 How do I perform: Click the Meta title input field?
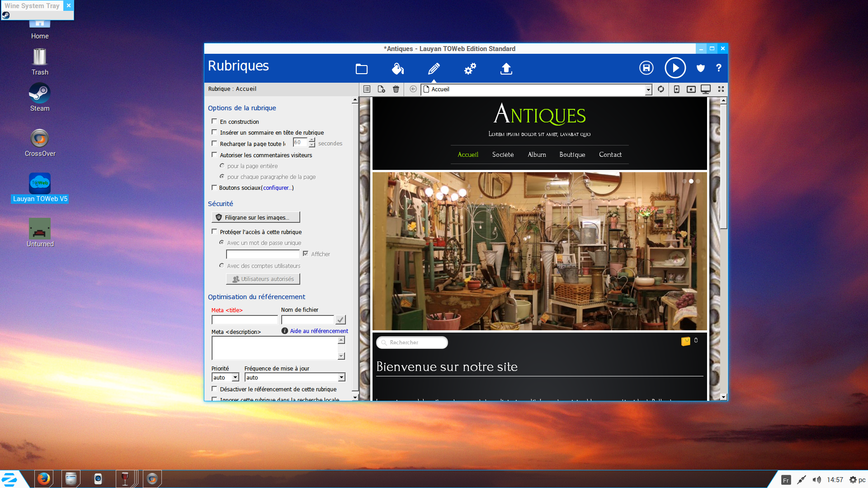point(243,319)
